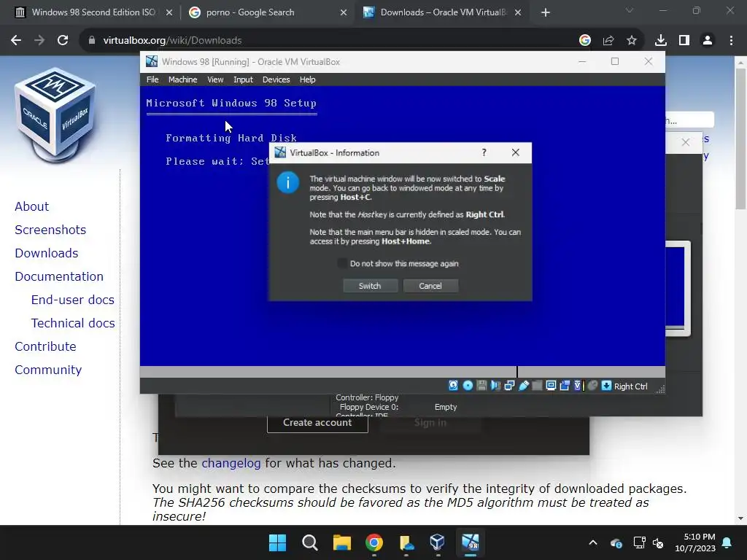Click the address bar URL
Screen dimensions: 747x560
(x=172, y=41)
